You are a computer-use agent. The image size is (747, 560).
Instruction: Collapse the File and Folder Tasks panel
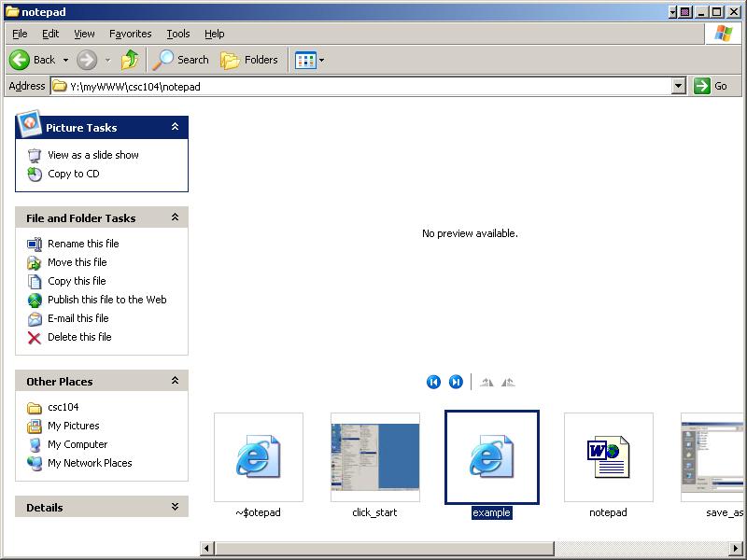[175, 217]
